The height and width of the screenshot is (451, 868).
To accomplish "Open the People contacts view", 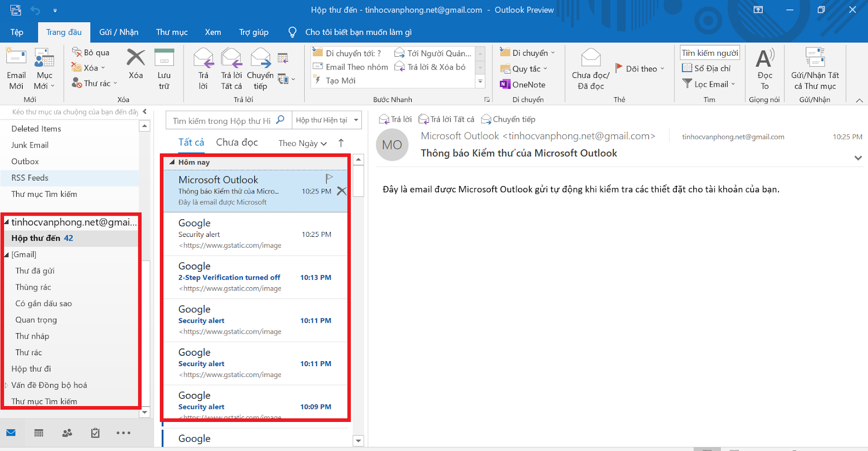I will click(x=67, y=433).
